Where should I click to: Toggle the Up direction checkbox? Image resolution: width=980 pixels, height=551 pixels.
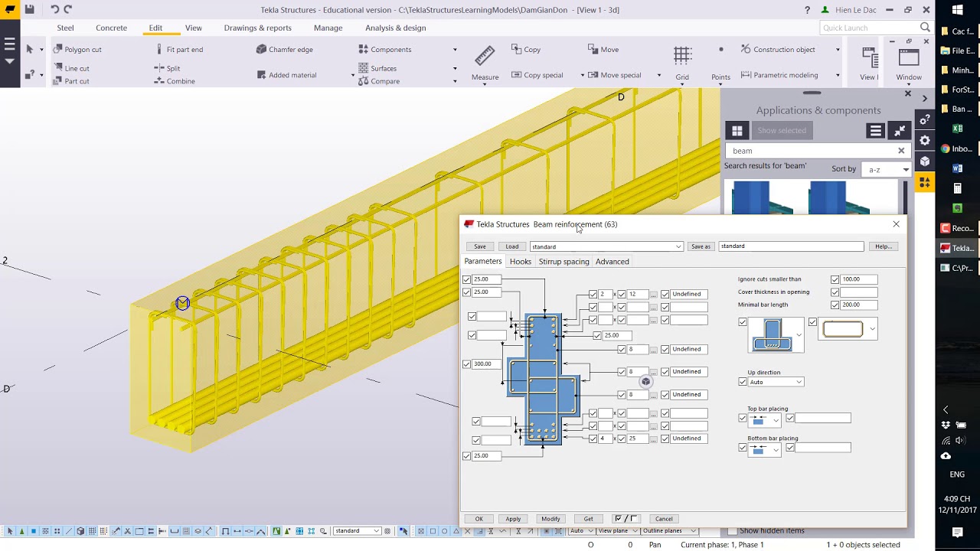pos(742,382)
